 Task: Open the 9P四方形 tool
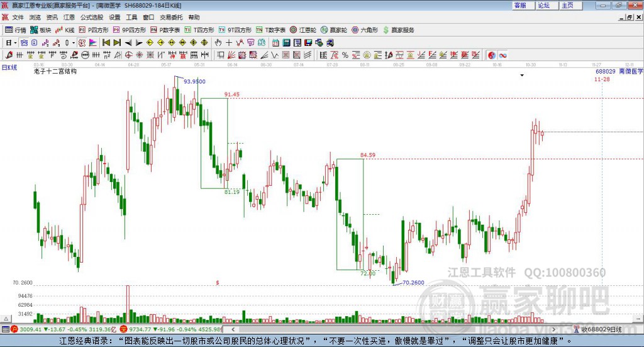click(130, 30)
